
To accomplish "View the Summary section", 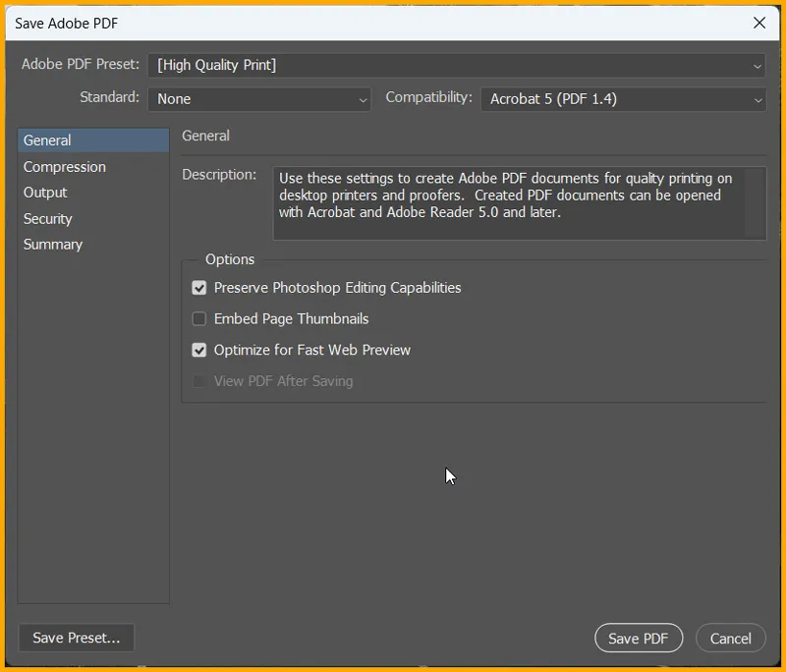I will coord(53,244).
